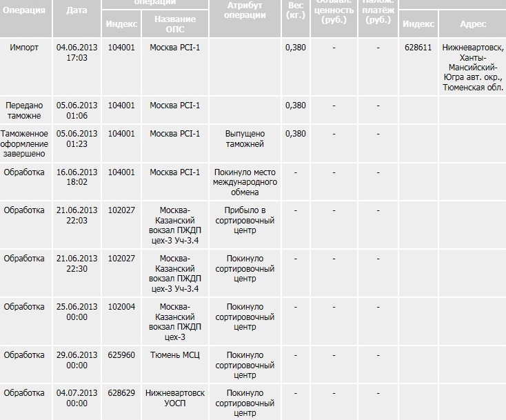Click the "Операция" column header

click(x=25, y=10)
